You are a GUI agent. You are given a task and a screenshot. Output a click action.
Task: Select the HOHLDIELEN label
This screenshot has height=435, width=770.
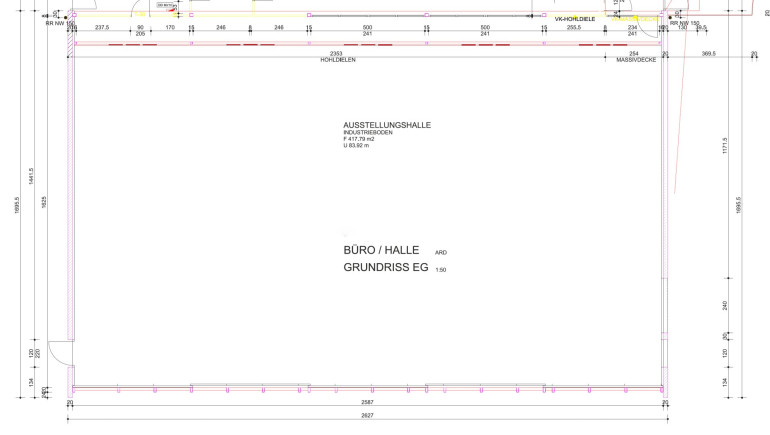(338, 60)
